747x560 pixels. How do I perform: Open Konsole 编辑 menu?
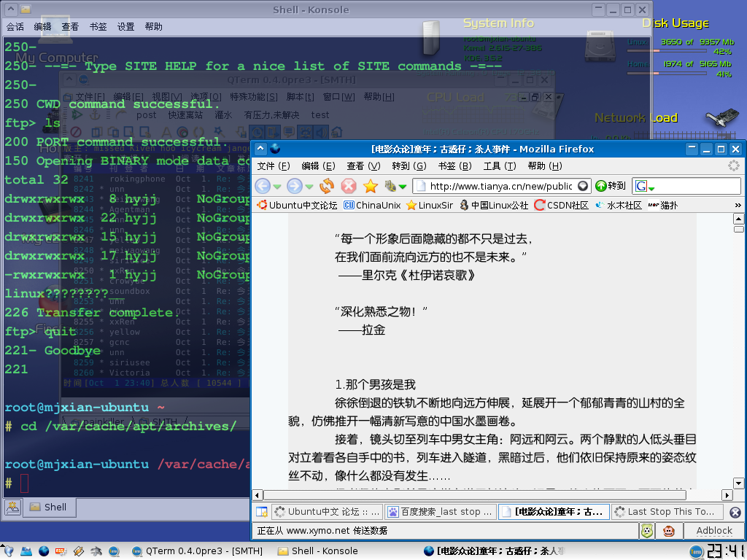tap(42, 27)
